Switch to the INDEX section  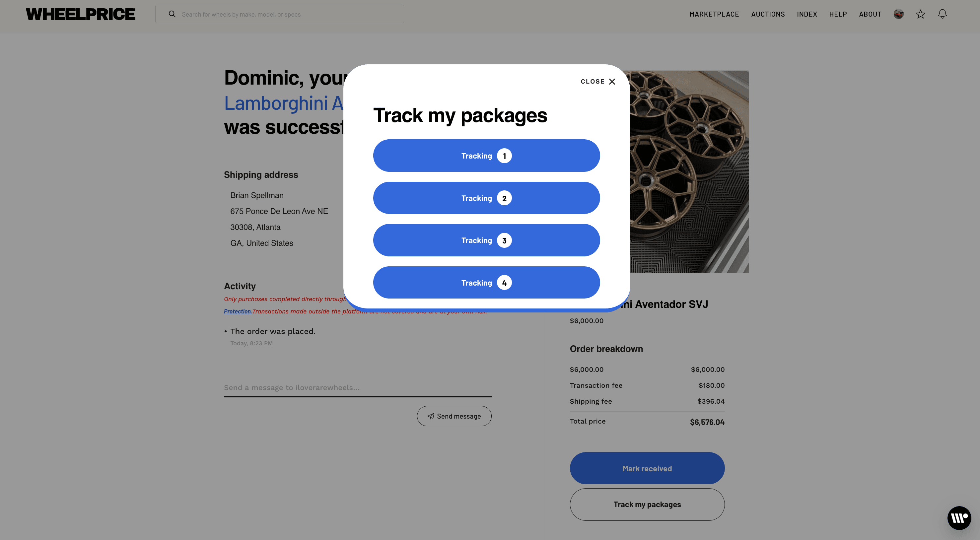coord(806,14)
